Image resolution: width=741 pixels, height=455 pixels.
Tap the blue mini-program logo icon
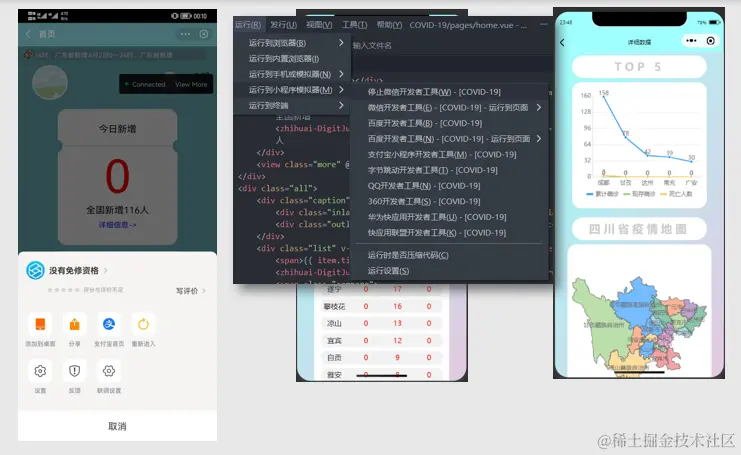coord(35,270)
